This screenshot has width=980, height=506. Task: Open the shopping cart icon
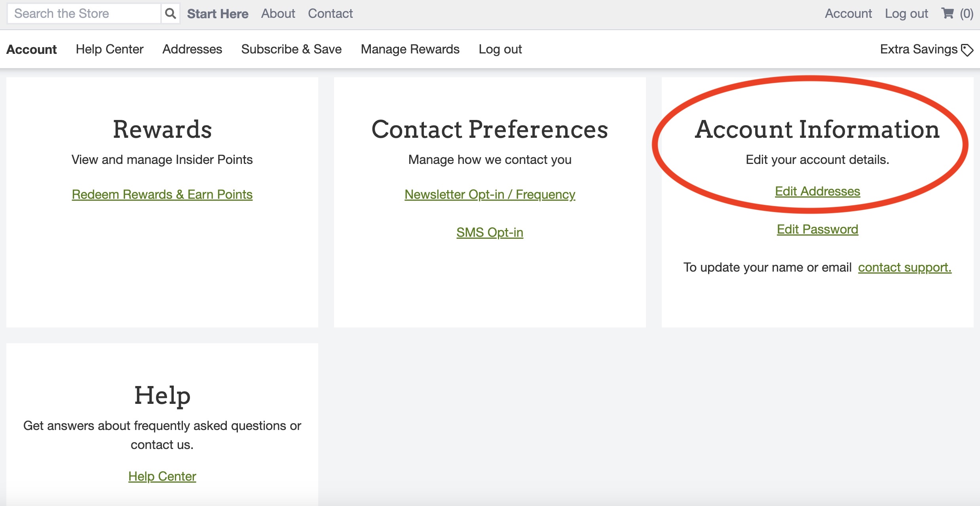(x=948, y=13)
